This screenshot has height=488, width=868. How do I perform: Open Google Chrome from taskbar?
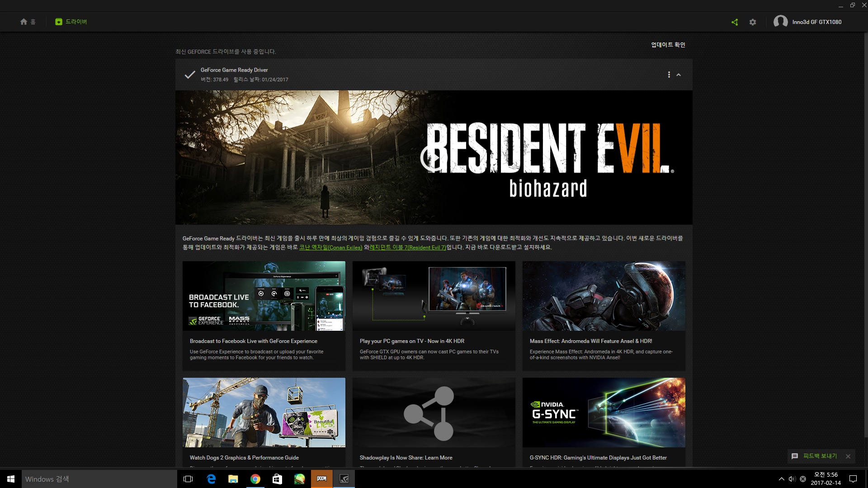255,479
